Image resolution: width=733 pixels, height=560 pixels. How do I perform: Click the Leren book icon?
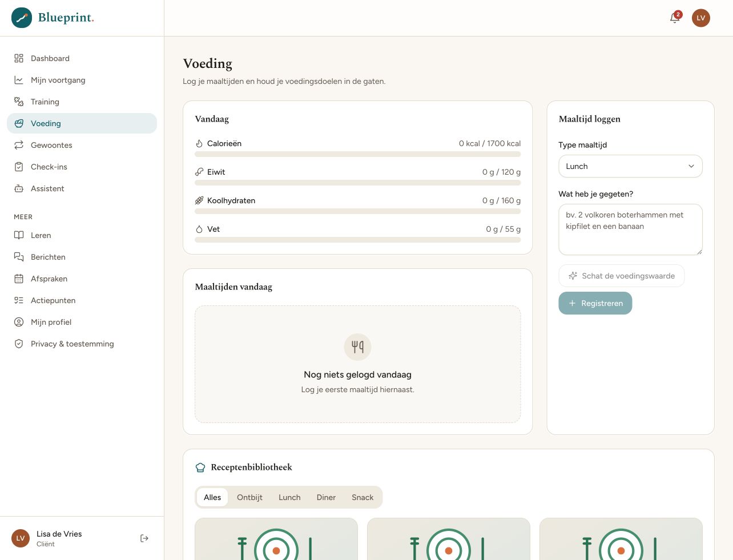click(x=19, y=235)
